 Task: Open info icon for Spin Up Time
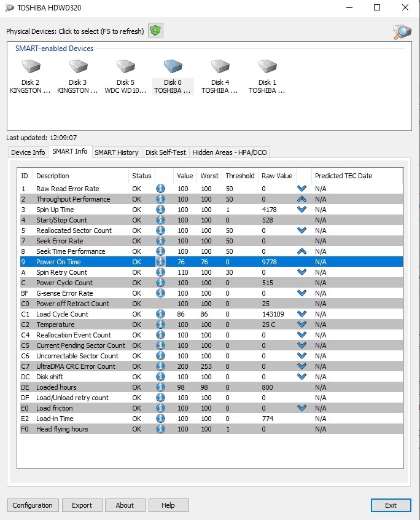click(x=160, y=210)
